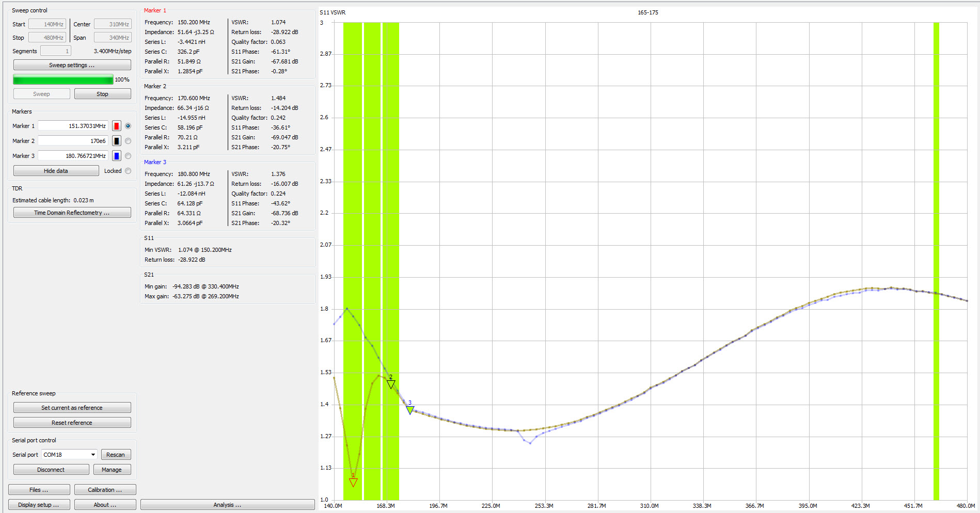The height and width of the screenshot is (513, 980).
Task: Pick Marker 1 red color swatch
Action: coord(117,126)
